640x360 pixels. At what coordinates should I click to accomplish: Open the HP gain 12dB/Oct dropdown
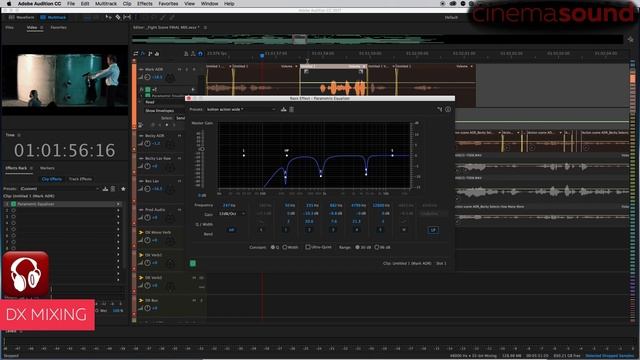coord(232,214)
